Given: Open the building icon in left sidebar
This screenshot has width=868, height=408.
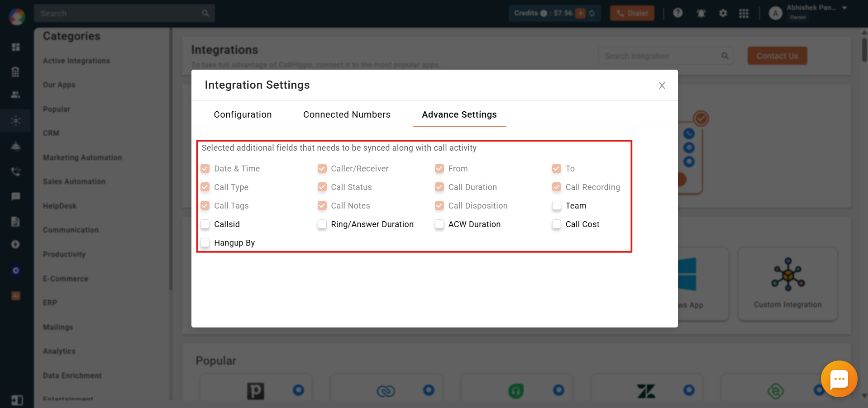Looking at the screenshot, I should (x=15, y=72).
